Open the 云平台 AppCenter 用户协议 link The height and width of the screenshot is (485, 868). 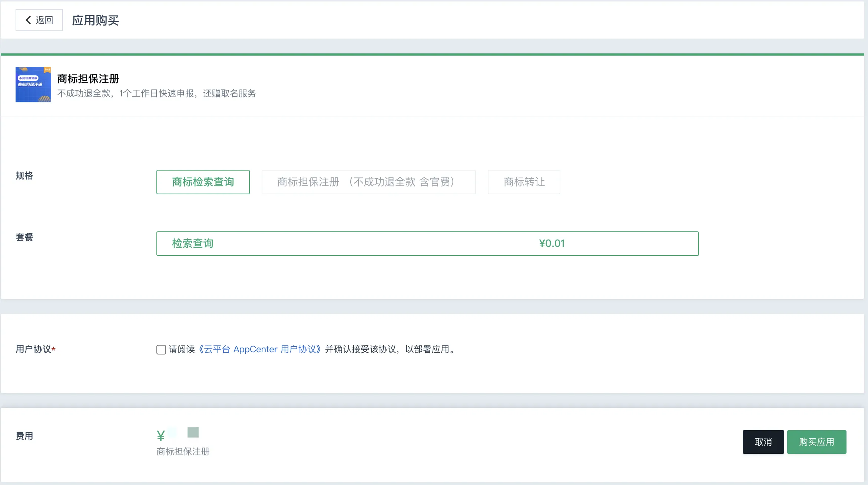260,349
